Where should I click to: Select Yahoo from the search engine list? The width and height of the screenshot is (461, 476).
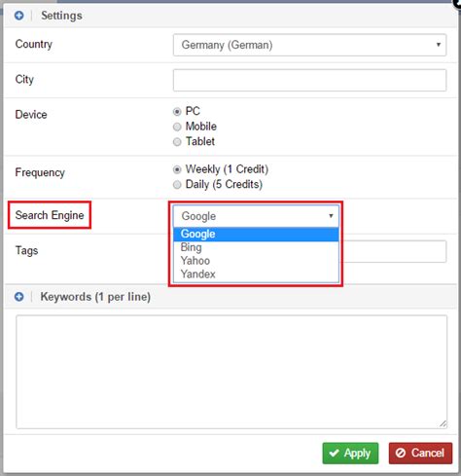click(256, 261)
